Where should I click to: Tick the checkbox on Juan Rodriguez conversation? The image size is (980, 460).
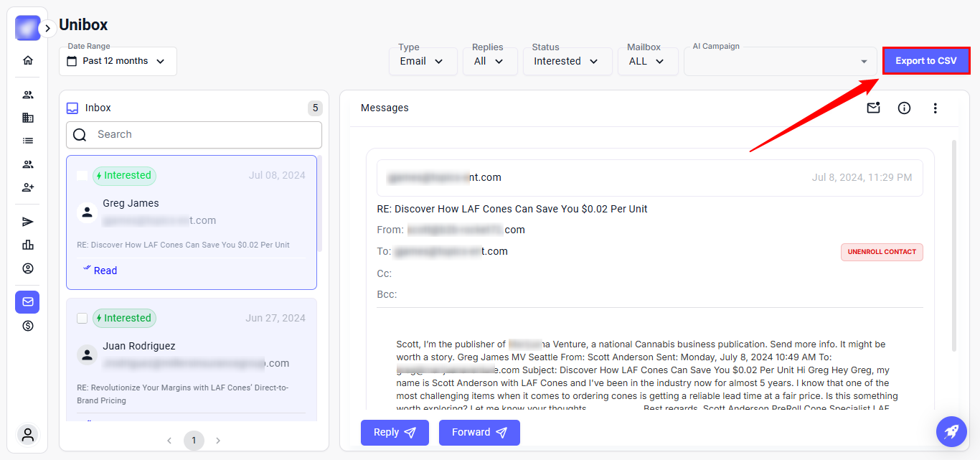click(83, 318)
